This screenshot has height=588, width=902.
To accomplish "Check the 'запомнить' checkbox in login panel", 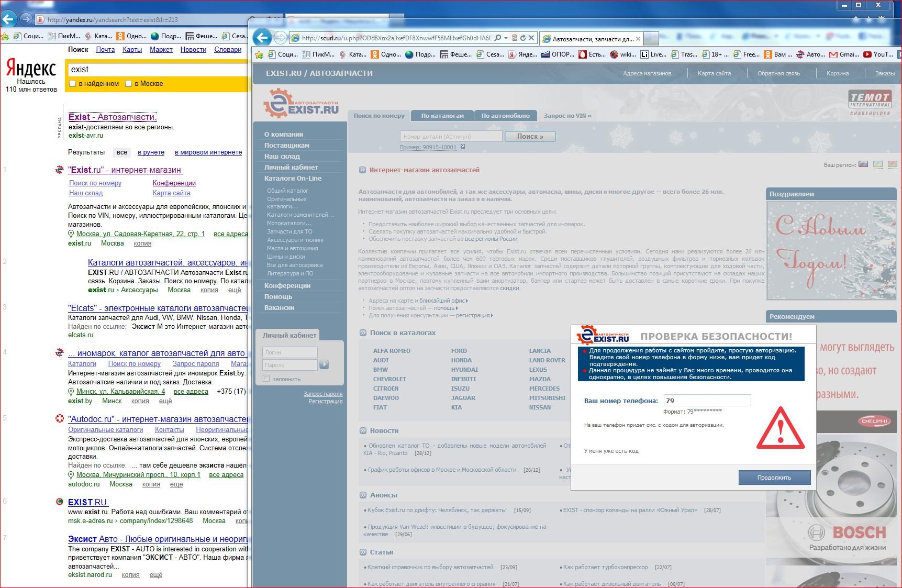I will click(266, 379).
